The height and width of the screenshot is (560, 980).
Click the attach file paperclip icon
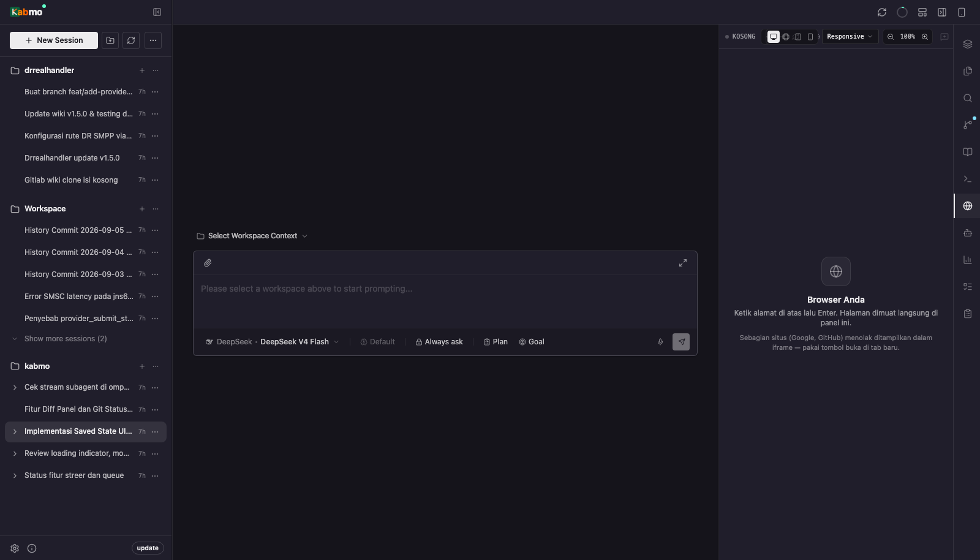pos(208,263)
